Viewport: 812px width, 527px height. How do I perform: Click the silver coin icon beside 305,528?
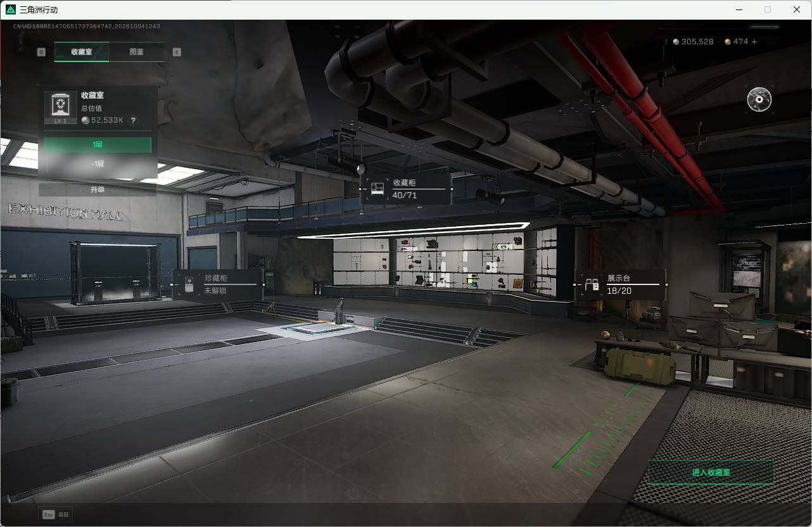[x=676, y=42]
